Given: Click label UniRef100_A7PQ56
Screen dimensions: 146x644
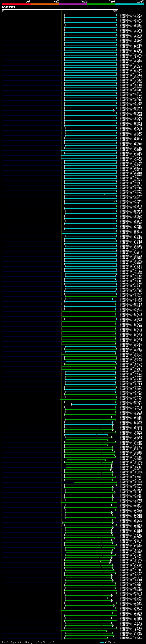Looking at the screenshot, I should pyautogui.click(x=131, y=60).
